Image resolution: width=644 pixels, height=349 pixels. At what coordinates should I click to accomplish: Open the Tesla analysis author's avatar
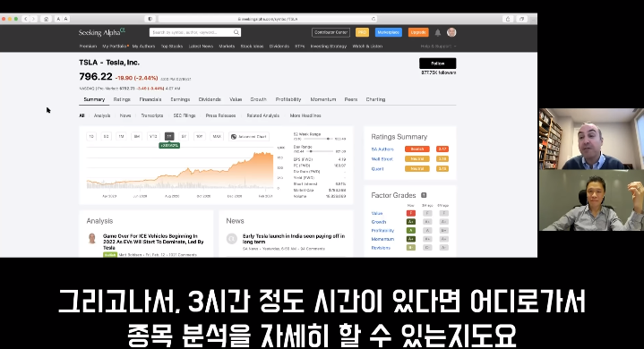(92, 238)
